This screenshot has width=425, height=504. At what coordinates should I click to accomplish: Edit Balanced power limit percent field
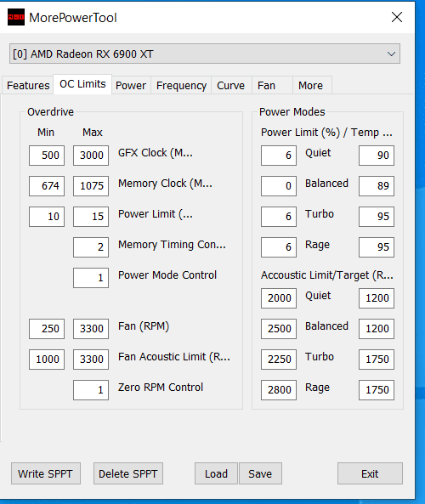click(x=279, y=186)
